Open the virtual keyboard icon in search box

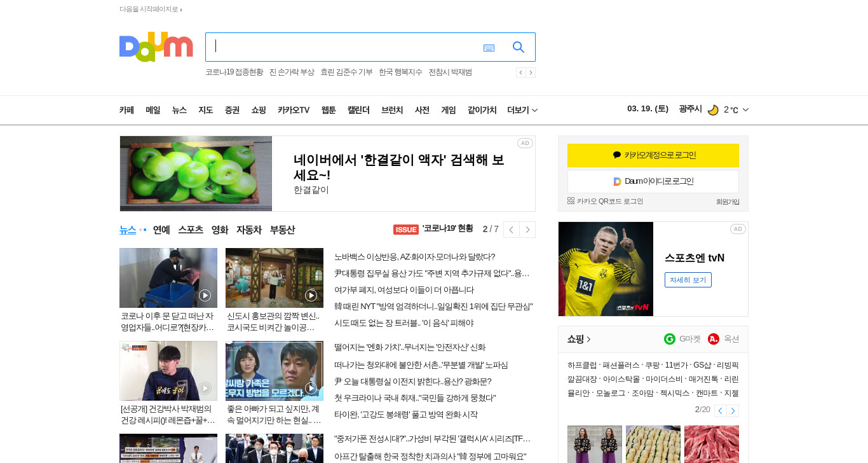[x=489, y=48]
